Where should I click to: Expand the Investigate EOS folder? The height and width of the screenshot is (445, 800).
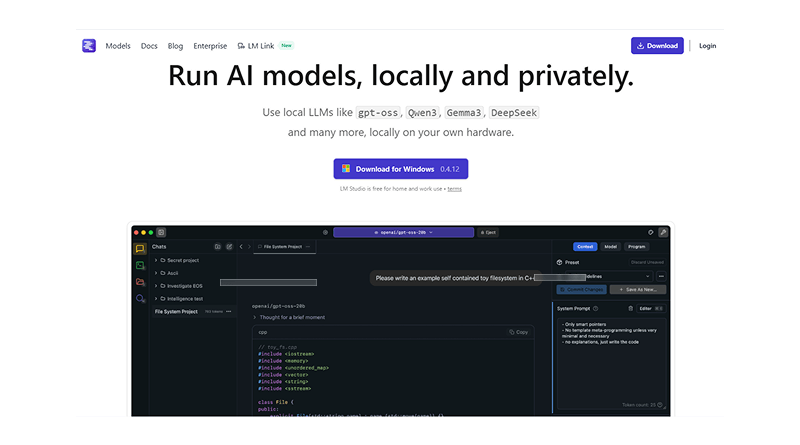(x=156, y=286)
